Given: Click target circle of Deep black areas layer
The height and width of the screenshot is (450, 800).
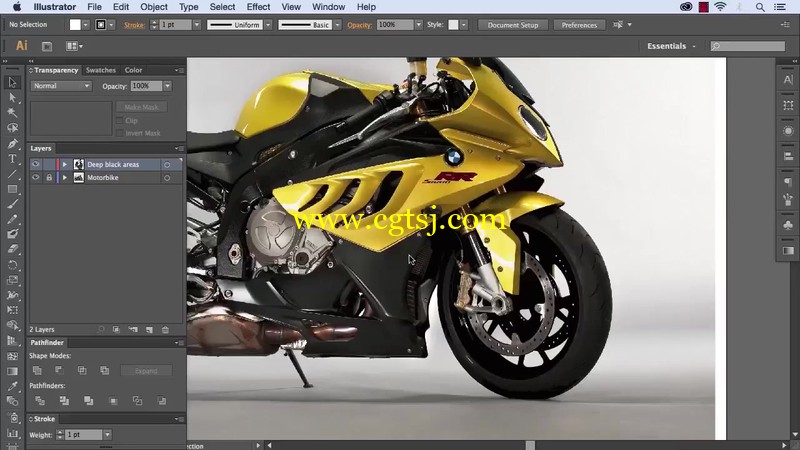Looking at the screenshot, I should 167,164.
